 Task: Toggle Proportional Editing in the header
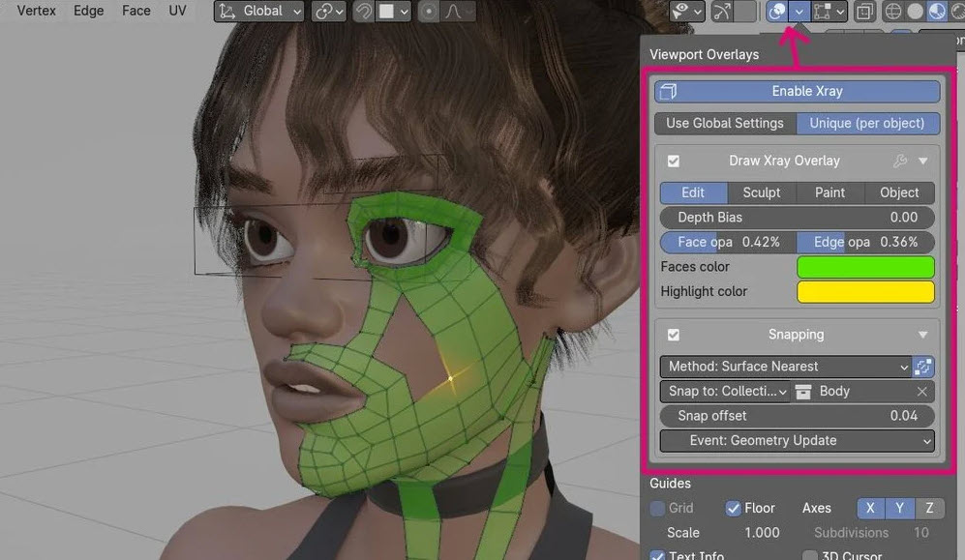tap(428, 12)
